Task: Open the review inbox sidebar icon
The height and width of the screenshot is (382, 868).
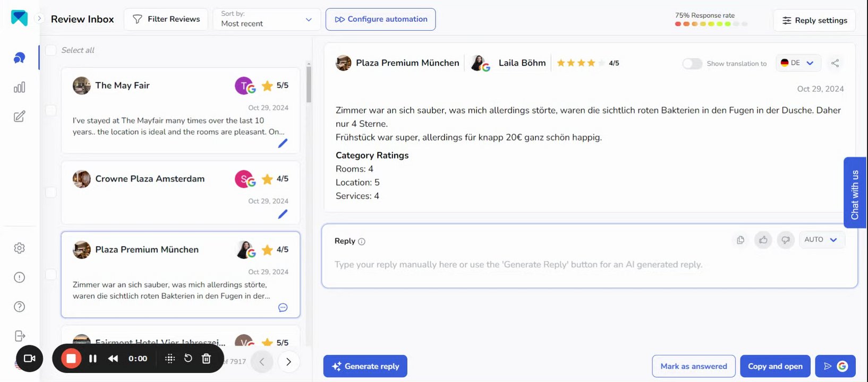Action: (19, 58)
